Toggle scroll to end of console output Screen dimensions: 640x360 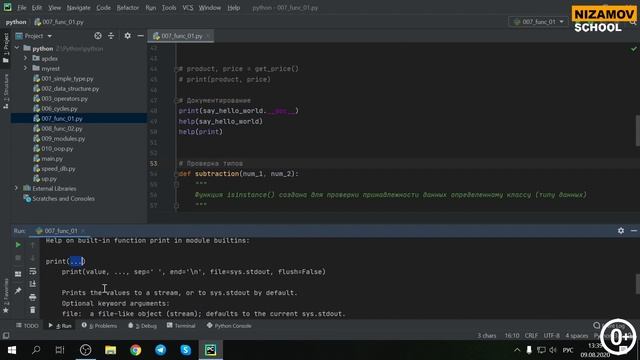coord(33,284)
